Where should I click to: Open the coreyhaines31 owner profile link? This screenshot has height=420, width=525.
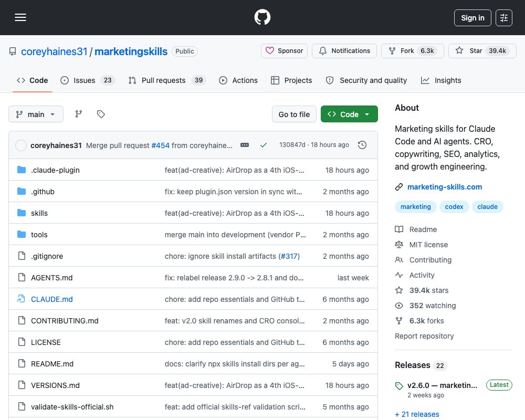[x=54, y=51]
